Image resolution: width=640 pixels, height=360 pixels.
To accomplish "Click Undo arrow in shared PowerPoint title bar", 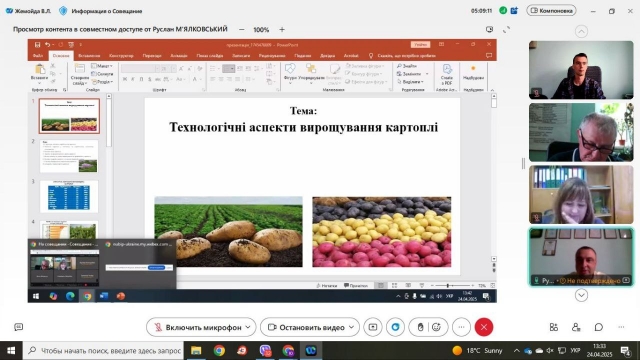I will 47,44.
